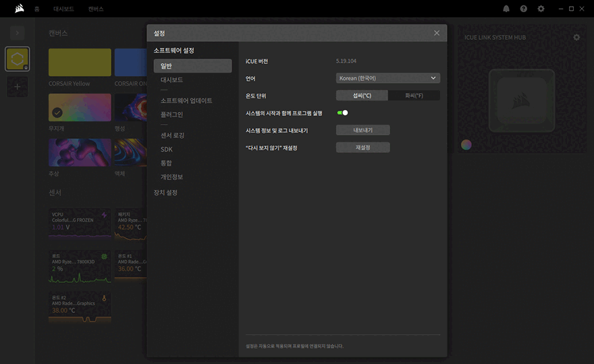The image size is (594, 364).
Task: Open settings gear in top bar
Action: 541,9
